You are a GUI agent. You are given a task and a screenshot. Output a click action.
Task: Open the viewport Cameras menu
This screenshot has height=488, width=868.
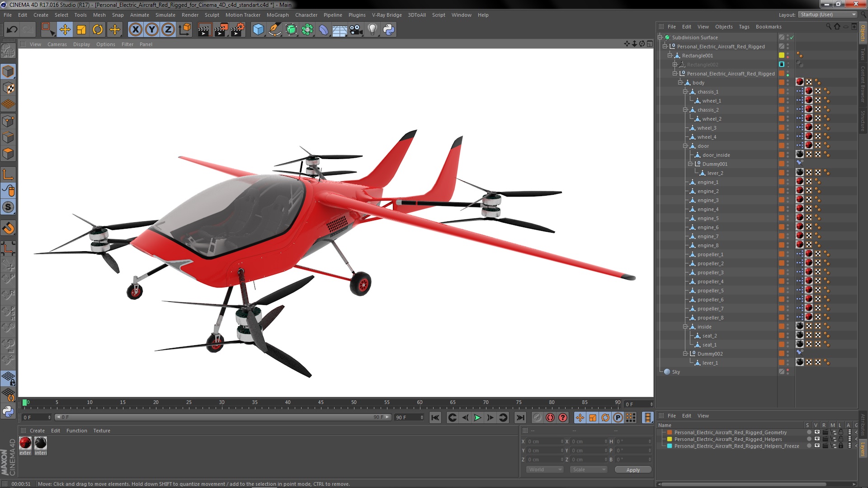pyautogui.click(x=57, y=44)
